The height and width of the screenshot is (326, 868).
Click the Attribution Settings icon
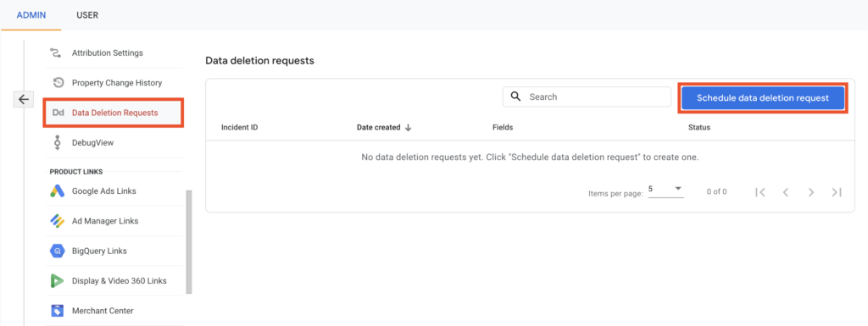[x=57, y=53]
